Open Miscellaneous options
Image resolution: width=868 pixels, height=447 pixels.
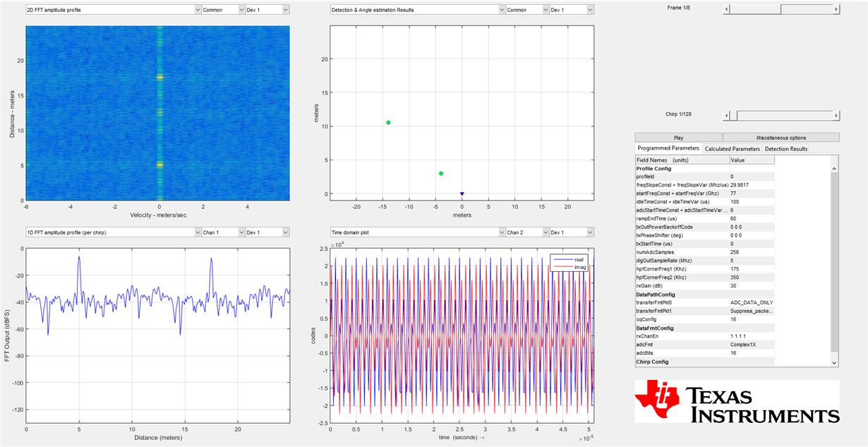[781, 138]
